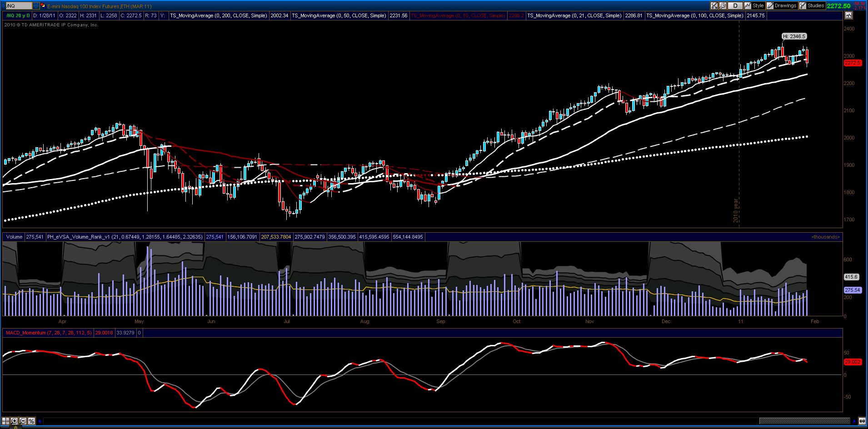
Task: Open the Style menu
Action: coord(754,6)
